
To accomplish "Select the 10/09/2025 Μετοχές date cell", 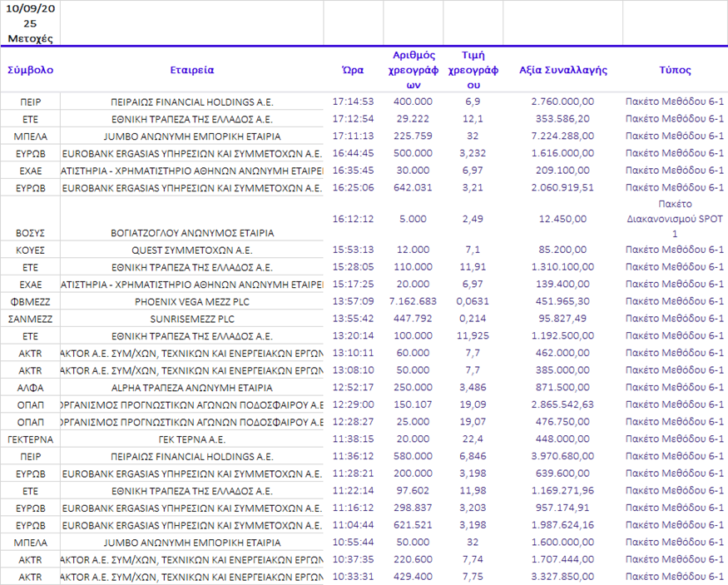I will click(x=30, y=22).
